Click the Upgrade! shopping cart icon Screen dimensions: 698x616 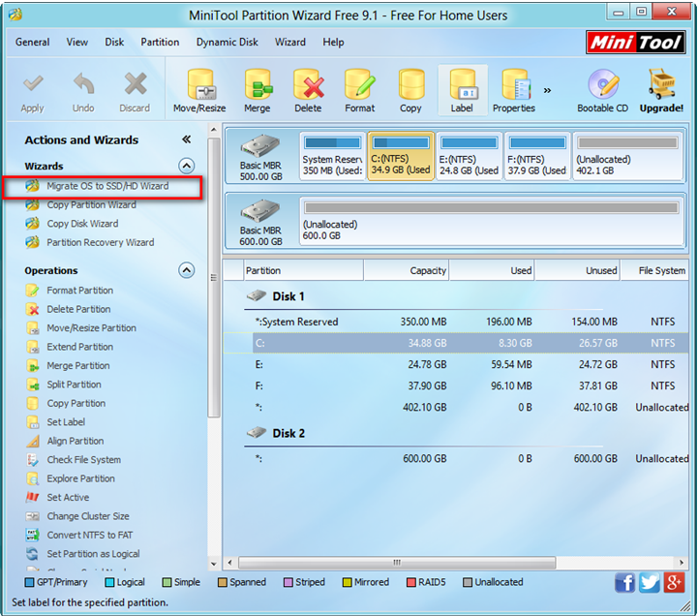[x=662, y=83]
